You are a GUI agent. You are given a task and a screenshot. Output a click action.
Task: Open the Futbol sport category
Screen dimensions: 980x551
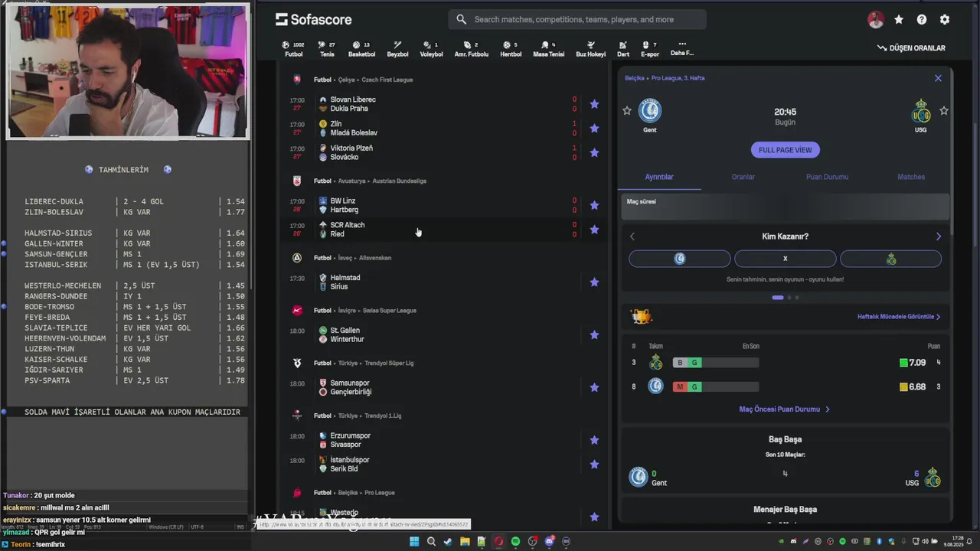coord(293,49)
